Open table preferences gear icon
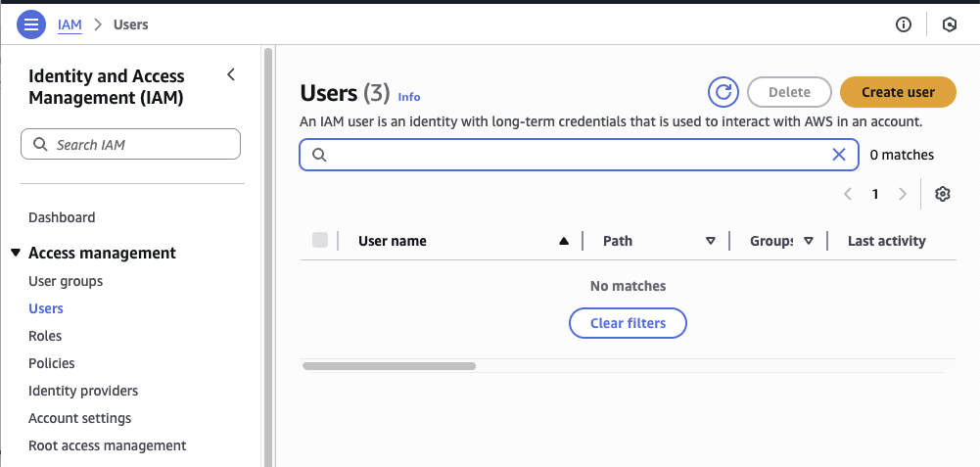This screenshot has height=467, width=980. point(943,194)
